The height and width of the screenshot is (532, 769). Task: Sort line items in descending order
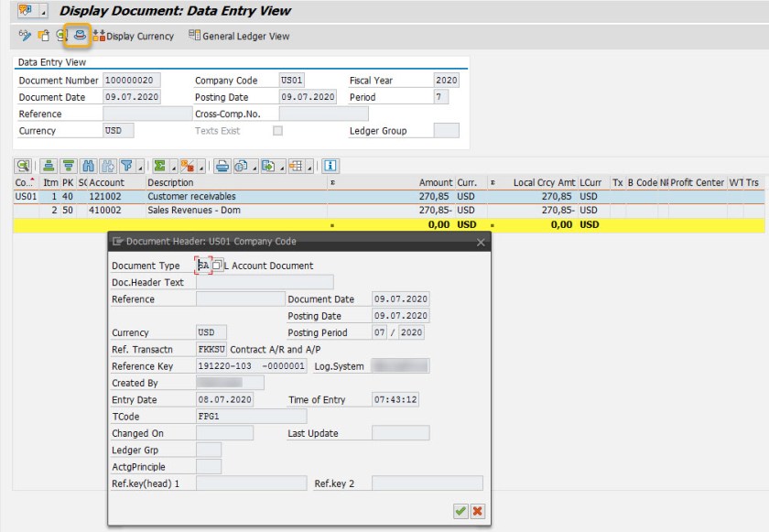(x=67, y=166)
